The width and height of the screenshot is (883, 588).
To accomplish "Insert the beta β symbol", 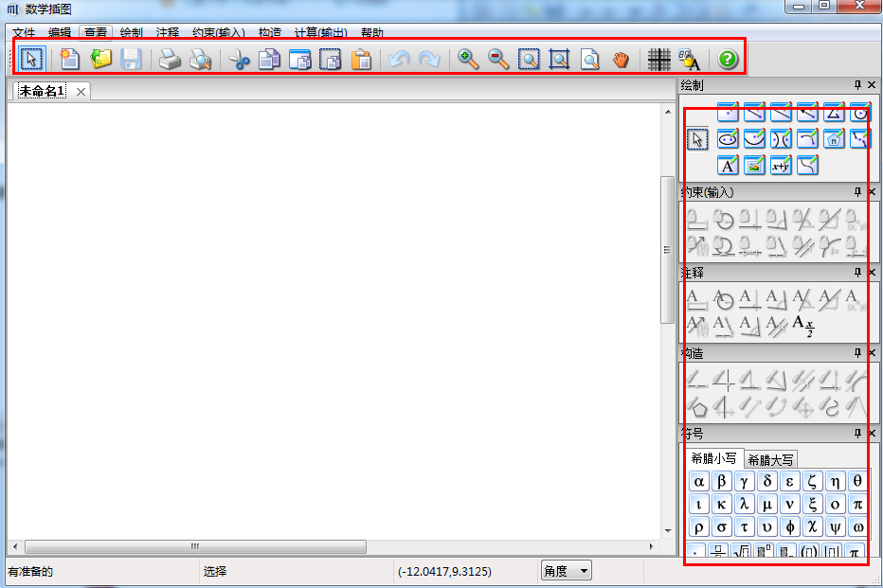I will [x=721, y=482].
